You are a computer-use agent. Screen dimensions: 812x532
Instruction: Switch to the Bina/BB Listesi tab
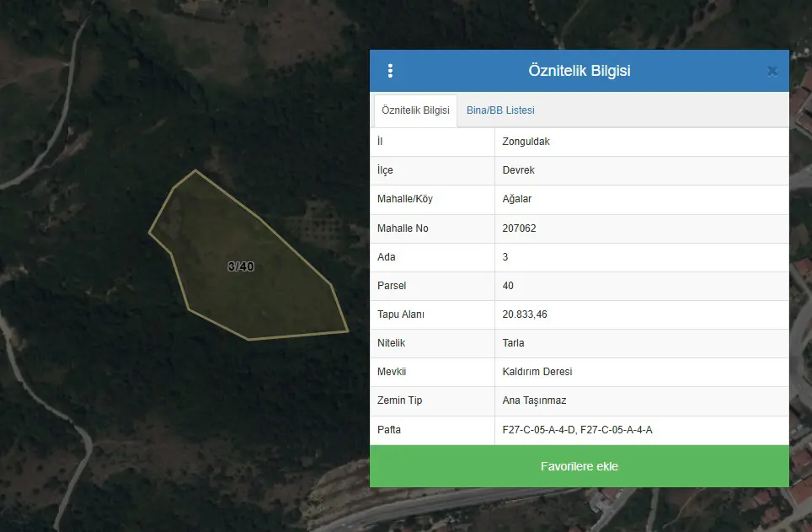[500, 110]
